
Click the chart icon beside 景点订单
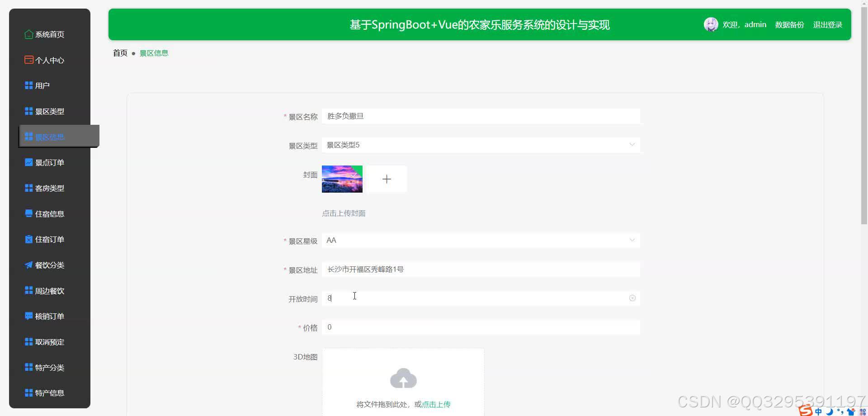pyautogui.click(x=28, y=162)
